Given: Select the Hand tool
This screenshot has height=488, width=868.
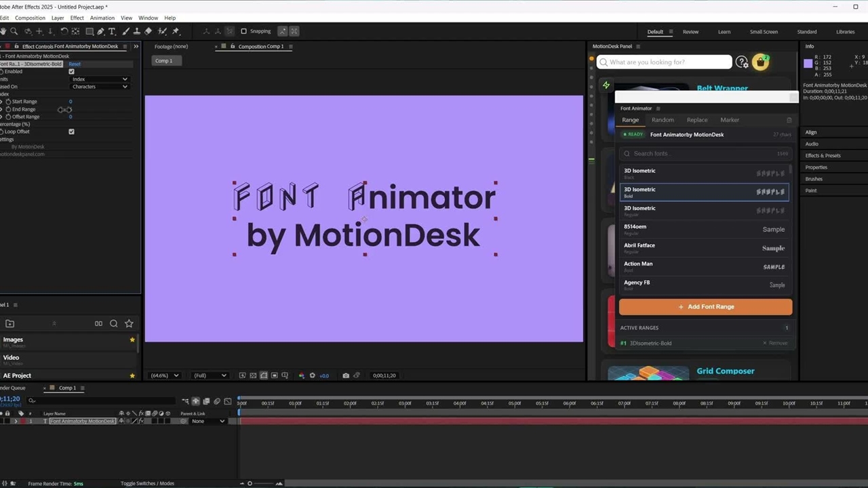Looking at the screenshot, I should 4,31.
